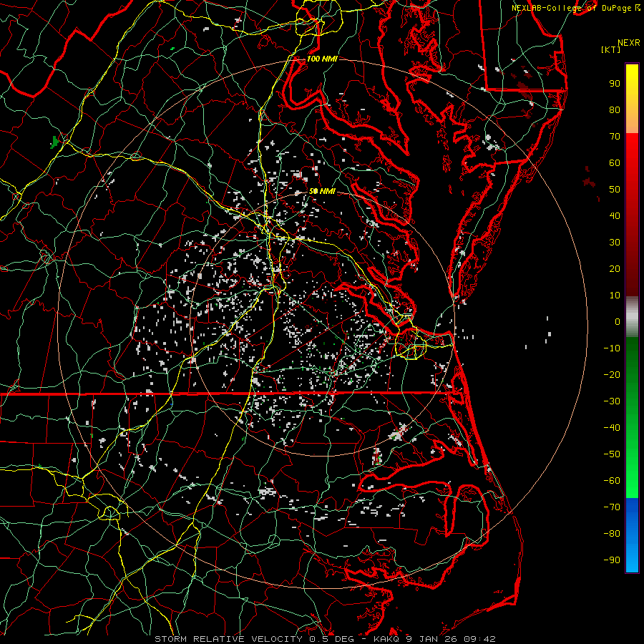Click the -90 knot scale label

pyautogui.click(x=612, y=560)
